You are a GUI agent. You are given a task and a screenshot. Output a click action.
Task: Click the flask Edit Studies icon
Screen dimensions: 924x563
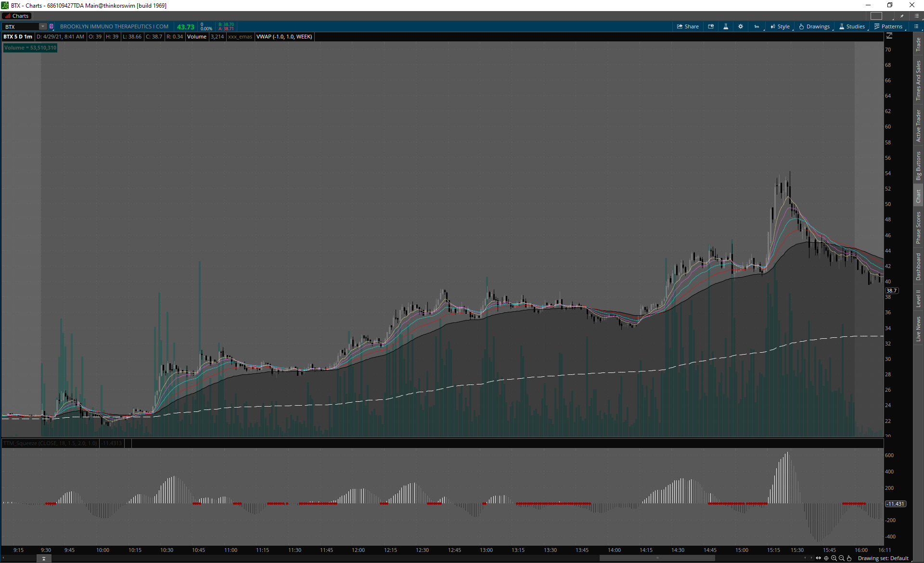[726, 26]
